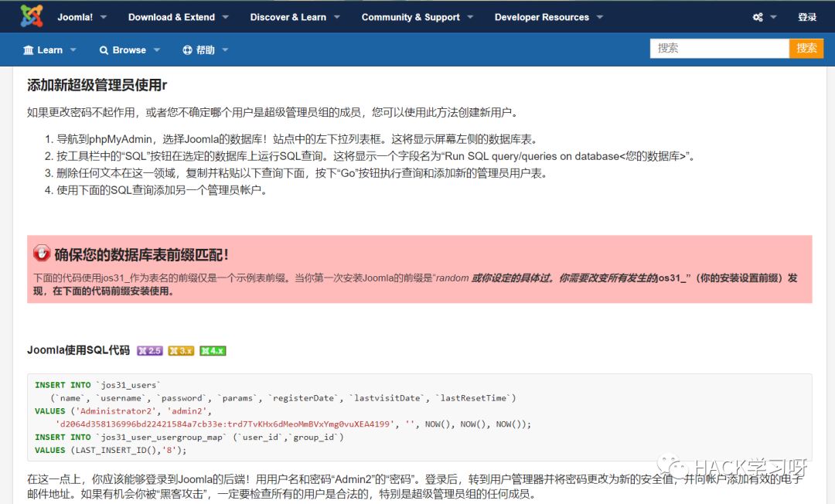This screenshot has width=835, height=504.
Task: Click the code line VALUES (LAST_INSERT_ID(),'8');
Action: 111,450
